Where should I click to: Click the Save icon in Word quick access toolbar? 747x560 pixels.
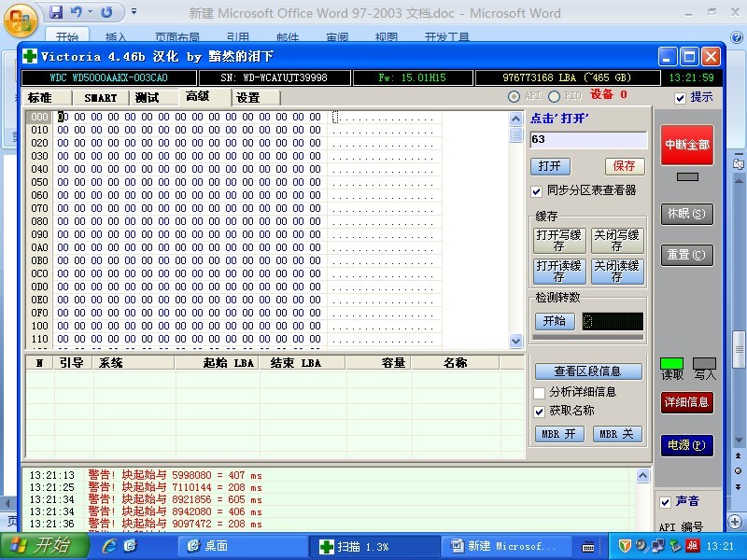tap(56, 12)
